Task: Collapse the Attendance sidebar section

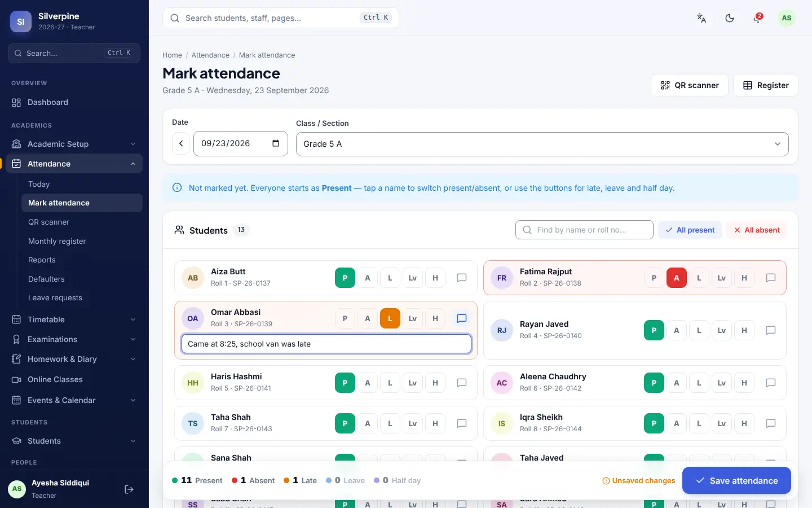Action: 74,164
